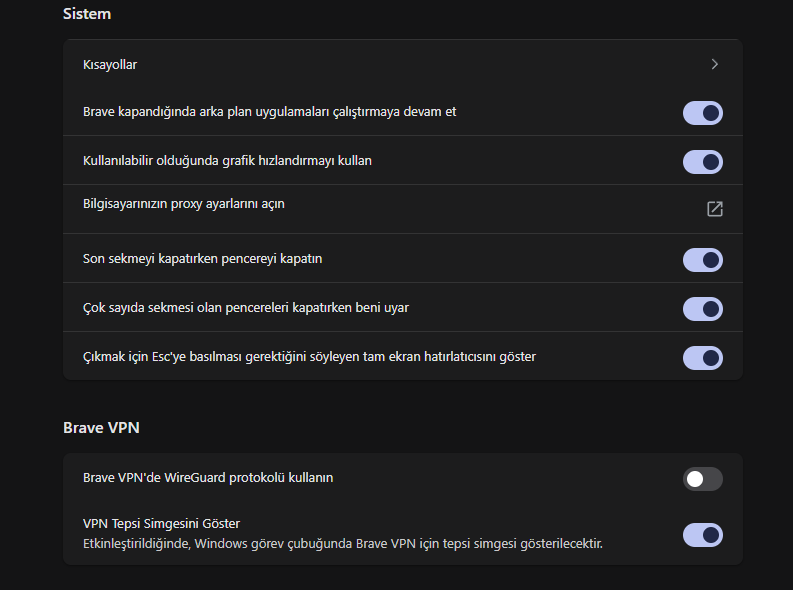
Task: Select the Brave VPN section heading
Action: click(x=101, y=428)
